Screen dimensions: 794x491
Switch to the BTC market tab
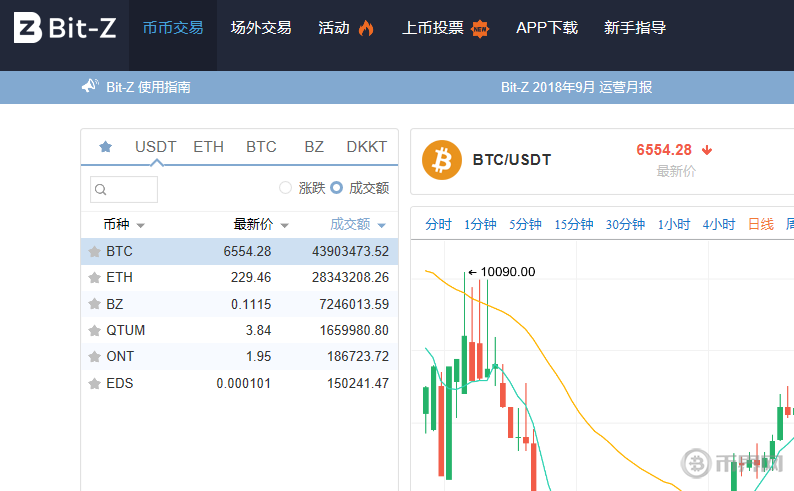(261, 147)
